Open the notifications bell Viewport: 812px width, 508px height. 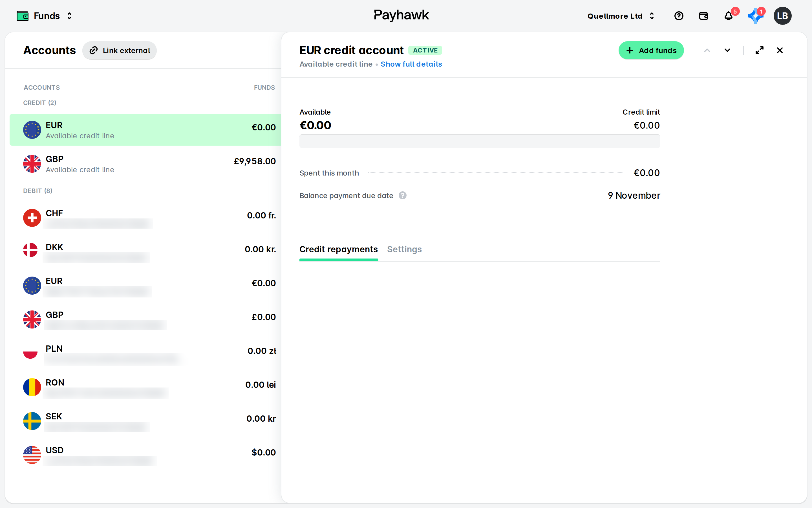[729, 16]
